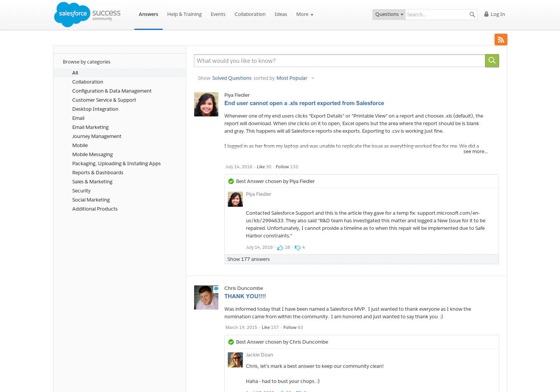Expand the More navigation menu

coord(305,14)
